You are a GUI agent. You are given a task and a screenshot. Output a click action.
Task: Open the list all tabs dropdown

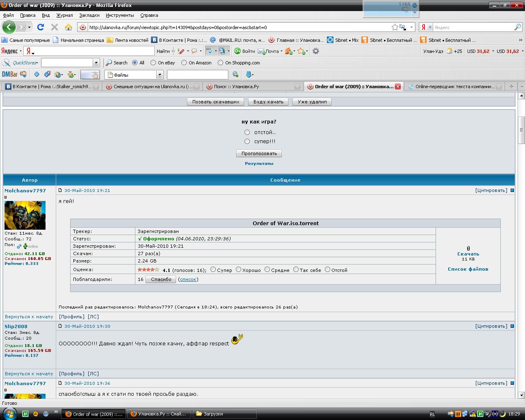521,87
